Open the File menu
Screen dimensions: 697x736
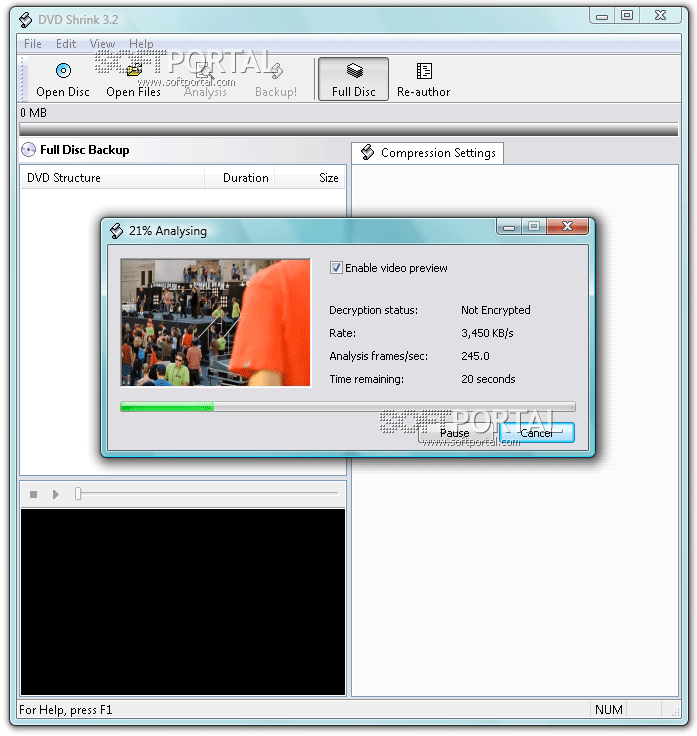pyautogui.click(x=33, y=44)
